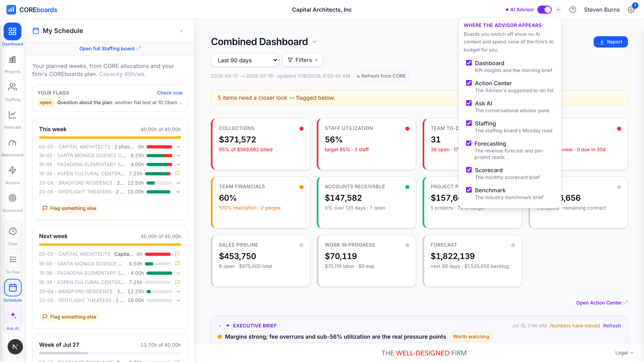Viewport: 644px width, 362px height.
Task: Uncheck the Action Center checkbox
Action: coord(469,83)
